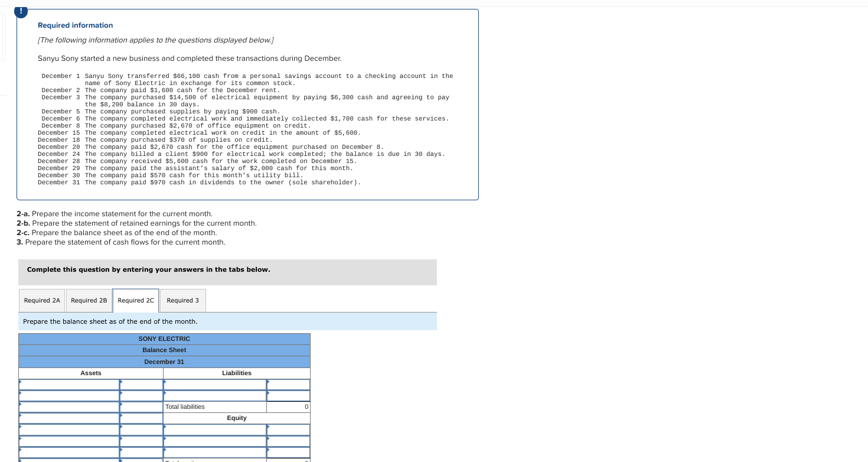Click December 3 electrical equipment purchase line
The height and width of the screenshot is (462, 868).
click(x=245, y=101)
